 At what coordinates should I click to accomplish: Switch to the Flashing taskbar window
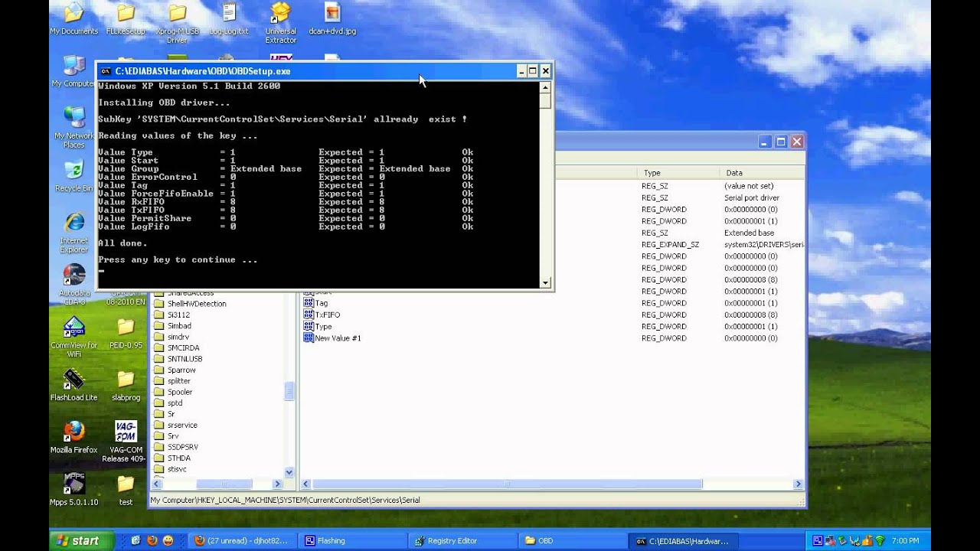[x=351, y=540]
